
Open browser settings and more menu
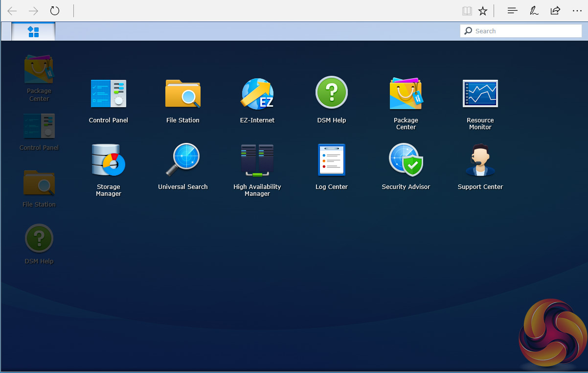[577, 11]
